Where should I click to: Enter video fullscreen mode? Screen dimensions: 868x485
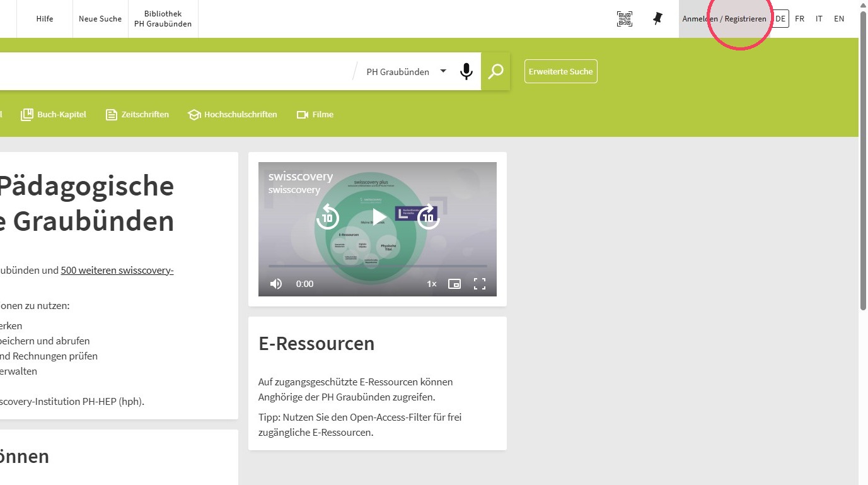(480, 284)
